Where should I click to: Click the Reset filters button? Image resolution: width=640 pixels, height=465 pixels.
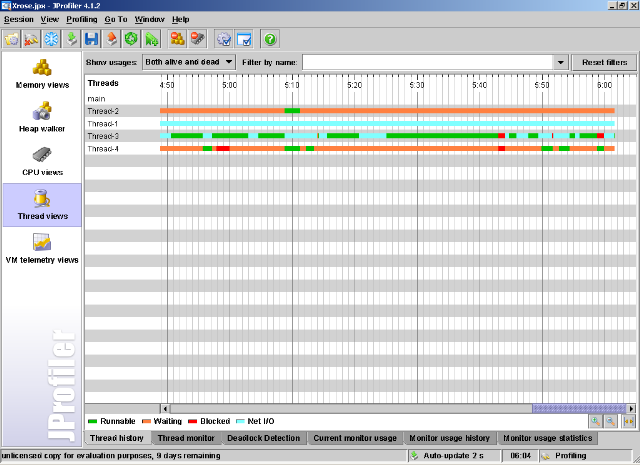(604, 62)
